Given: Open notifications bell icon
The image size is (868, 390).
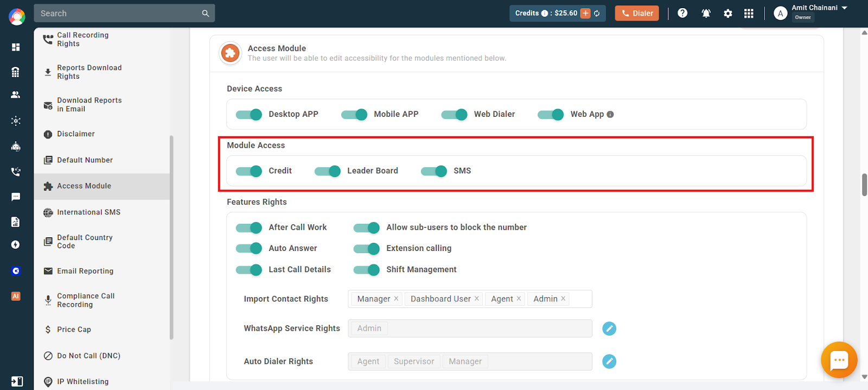Looking at the screenshot, I should (706, 14).
